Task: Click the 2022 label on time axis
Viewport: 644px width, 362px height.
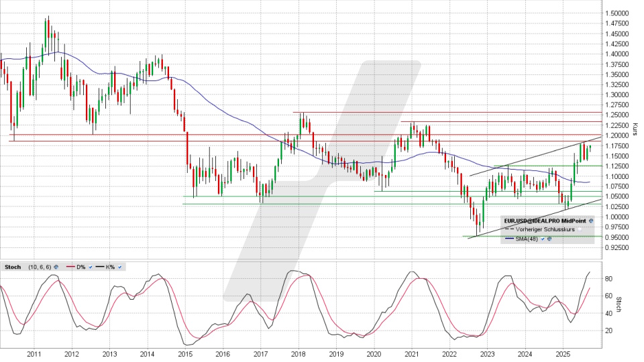Action: coord(449,354)
